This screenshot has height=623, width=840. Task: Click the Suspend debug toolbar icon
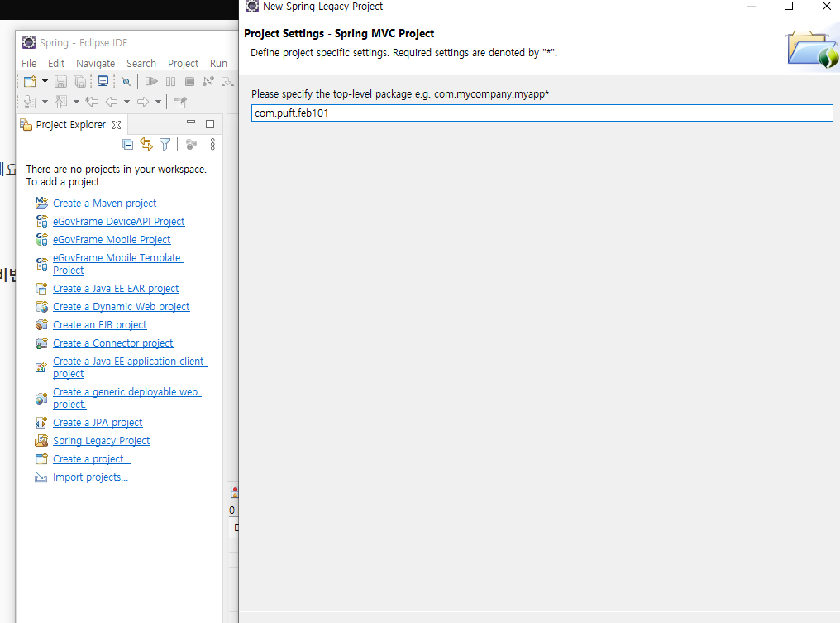[171, 81]
